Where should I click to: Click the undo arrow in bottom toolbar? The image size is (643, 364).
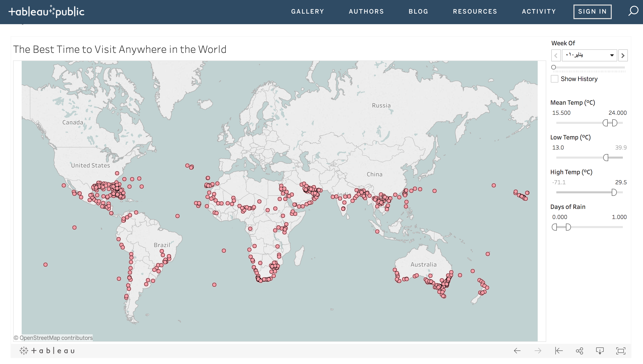[x=517, y=351]
